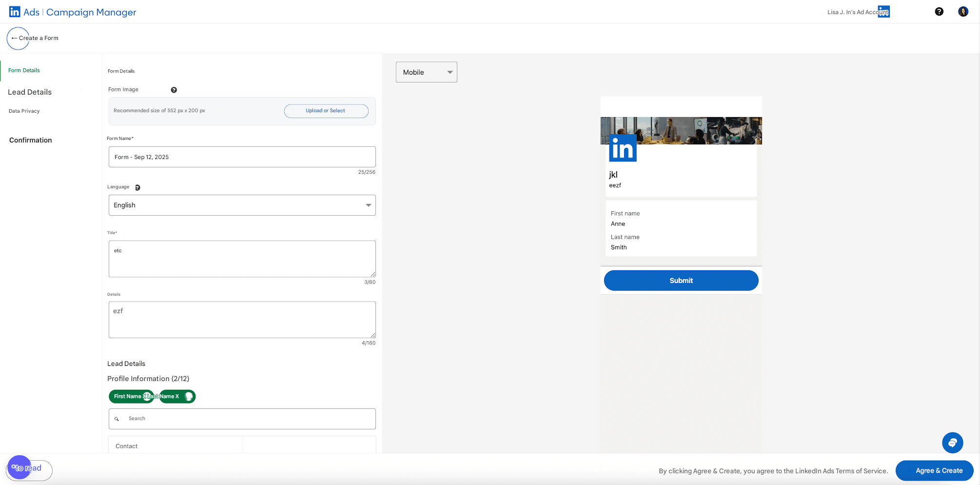Click the '3/60' character counter

370,283
